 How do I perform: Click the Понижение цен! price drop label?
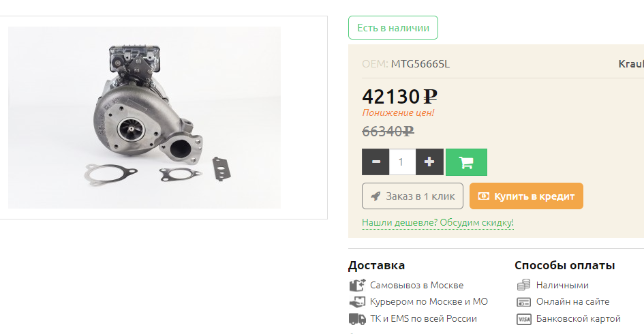398,112
